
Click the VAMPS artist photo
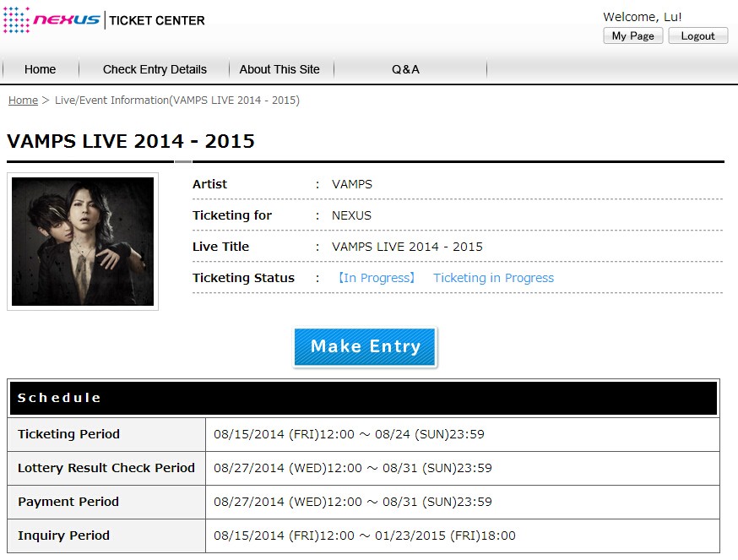point(83,242)
